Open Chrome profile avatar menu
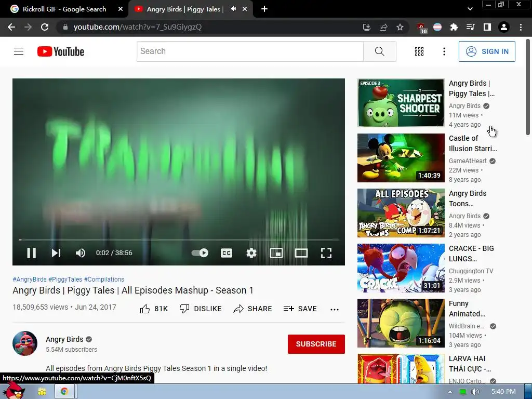This screenshot has width=532, height=399. pyautogui.click(x=504, y=27)
